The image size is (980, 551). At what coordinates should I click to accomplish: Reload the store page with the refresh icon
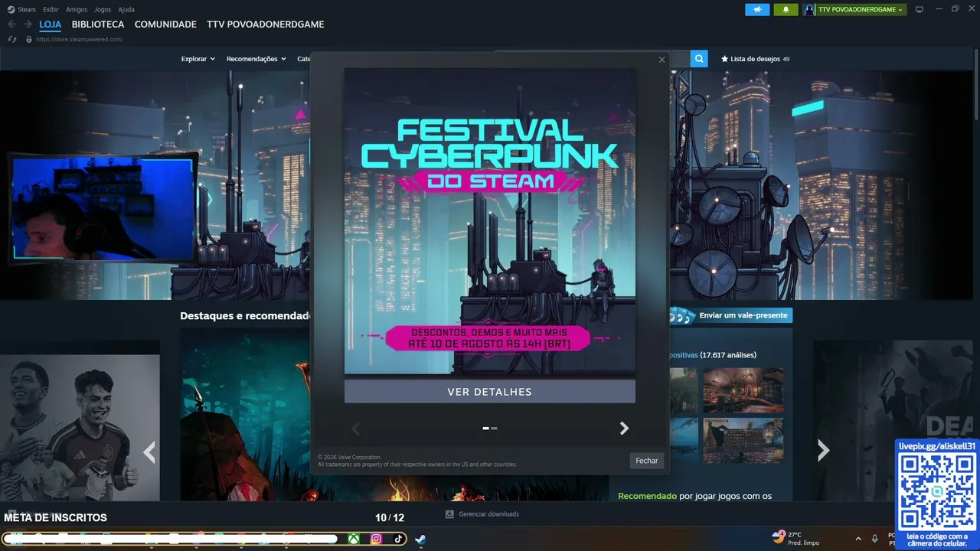(x=12, y=39)
